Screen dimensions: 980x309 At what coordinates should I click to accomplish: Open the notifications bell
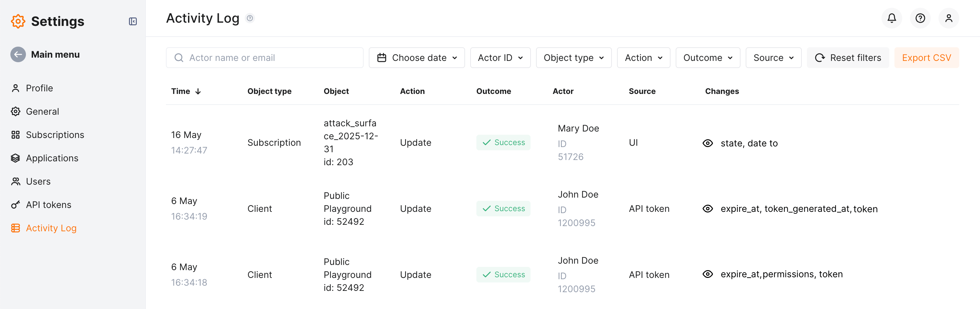[x=891, y=18]
